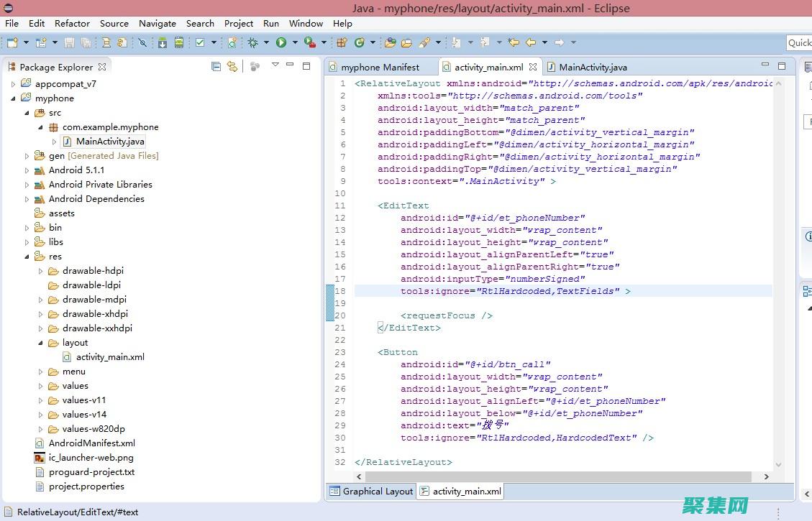Open the Refactor menu
Image resolution: width=812 pixels, height=521 pixels.
tap(73, 23)
